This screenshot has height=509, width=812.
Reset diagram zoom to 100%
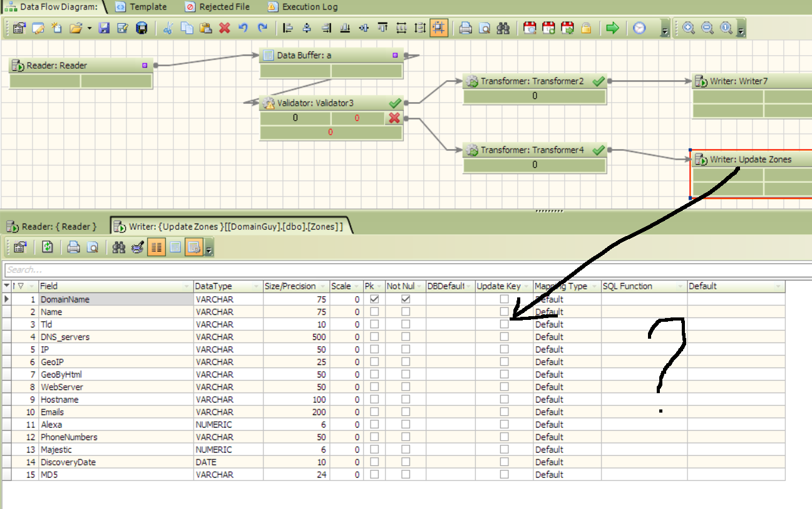[x=726, y=28]
